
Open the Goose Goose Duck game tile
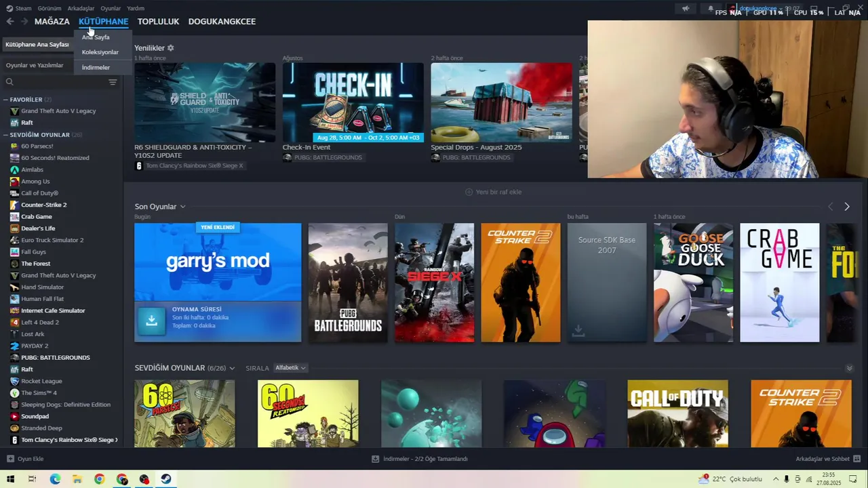pos(693,283)
